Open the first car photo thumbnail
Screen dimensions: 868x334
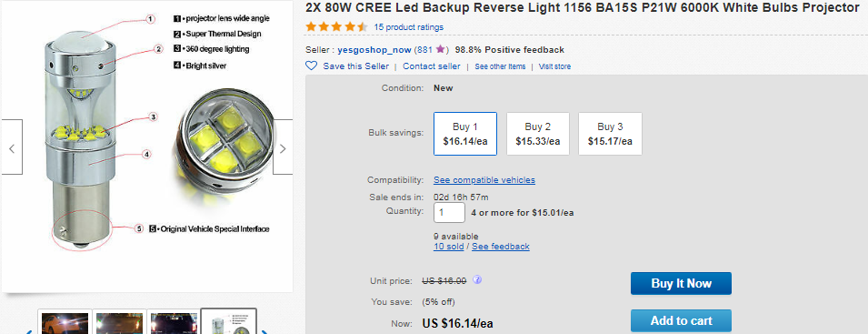pyautogui.click(x=65, y=323)
